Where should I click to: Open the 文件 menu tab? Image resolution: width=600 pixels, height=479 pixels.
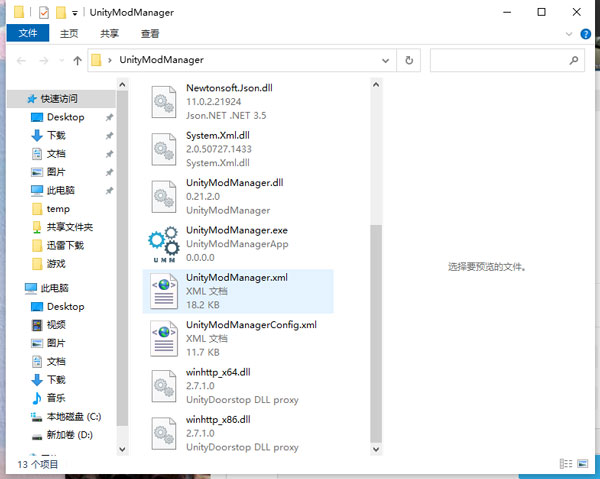tap(27, 33)
